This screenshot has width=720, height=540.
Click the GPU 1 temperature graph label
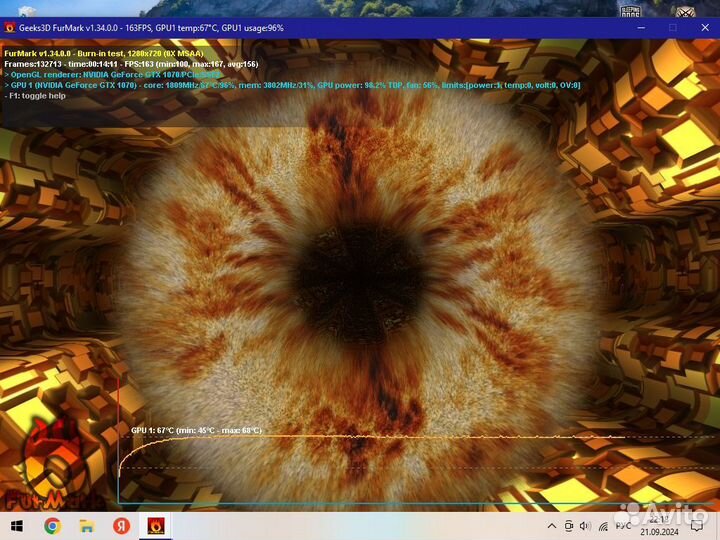(x=196, y=430)
